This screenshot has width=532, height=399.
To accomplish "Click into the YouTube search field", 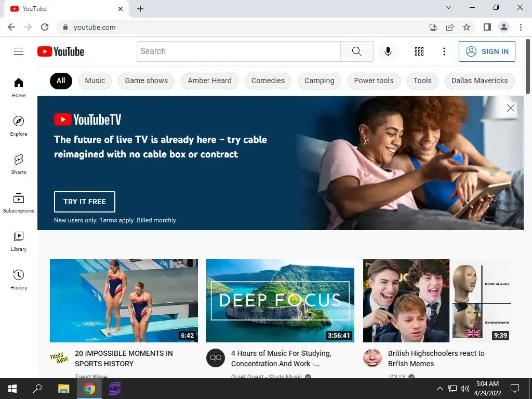I will pos(238,51).
